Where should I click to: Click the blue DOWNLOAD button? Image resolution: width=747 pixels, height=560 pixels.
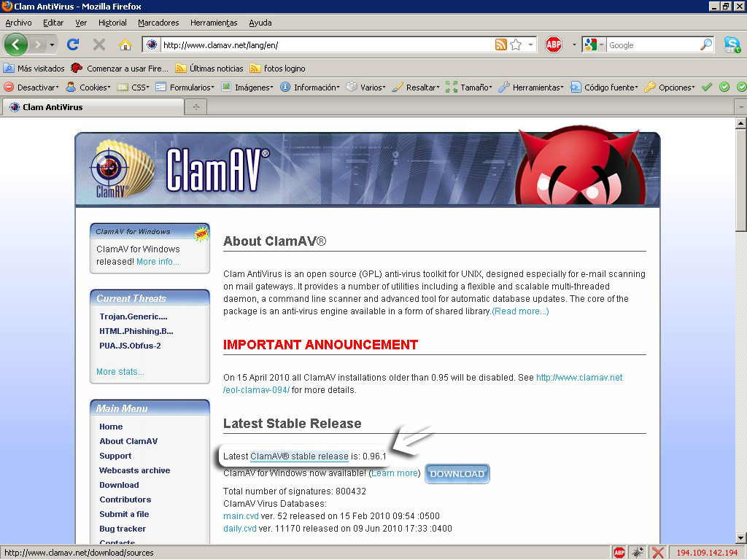[457, 474]
